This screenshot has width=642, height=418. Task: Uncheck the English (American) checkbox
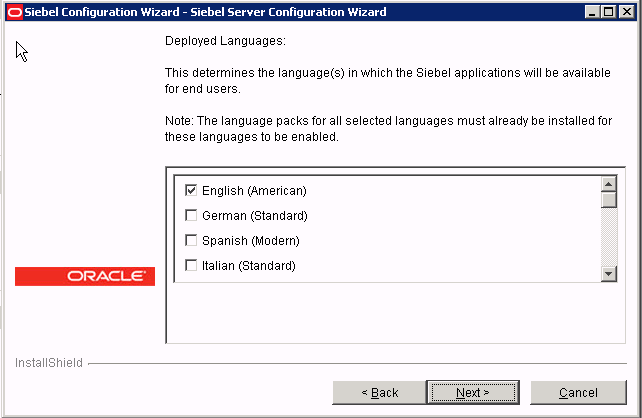(x=191, y=190)
